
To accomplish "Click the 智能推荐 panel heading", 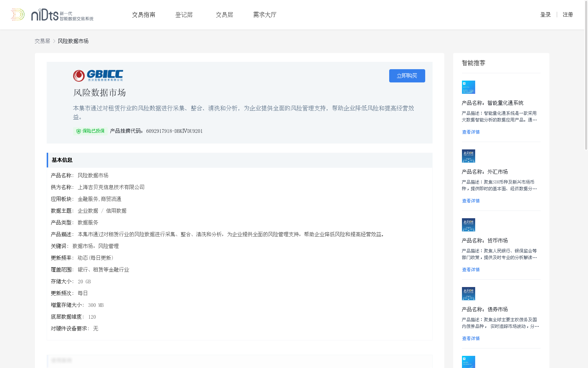I will click(x=473, y=63).
